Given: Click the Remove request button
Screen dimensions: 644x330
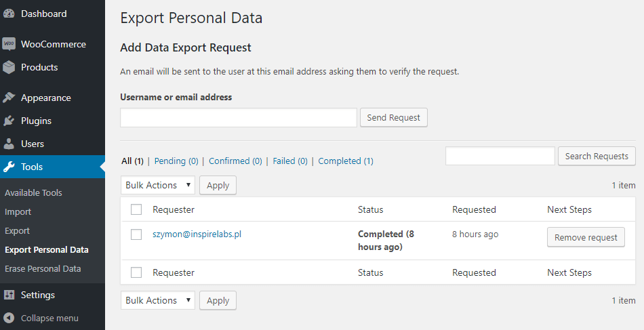Looking at the screenshot, I should 586,237.
